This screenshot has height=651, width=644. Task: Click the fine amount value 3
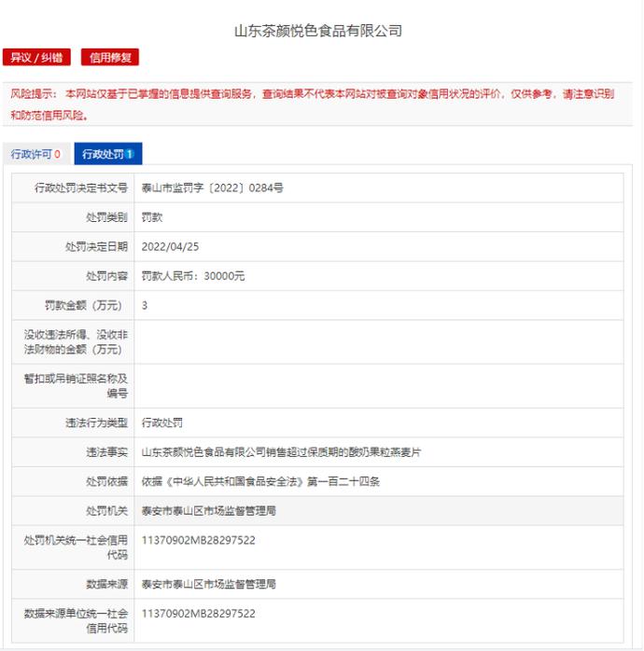pyautogui.click(x=145, y=306)
